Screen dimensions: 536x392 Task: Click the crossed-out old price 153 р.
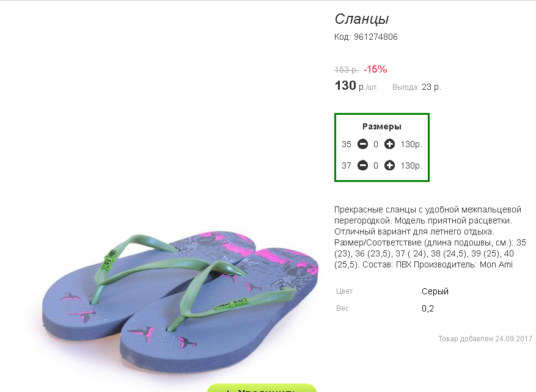coord(347,70)
